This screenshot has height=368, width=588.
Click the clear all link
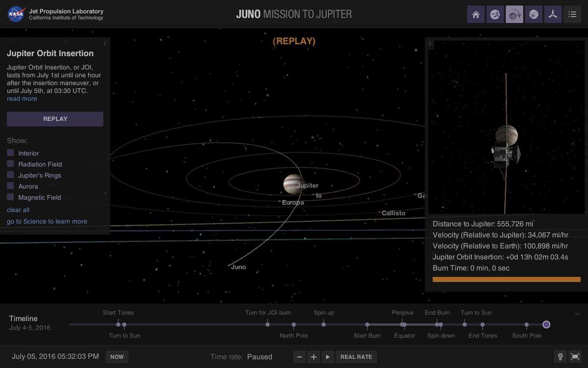pos(18,210)
